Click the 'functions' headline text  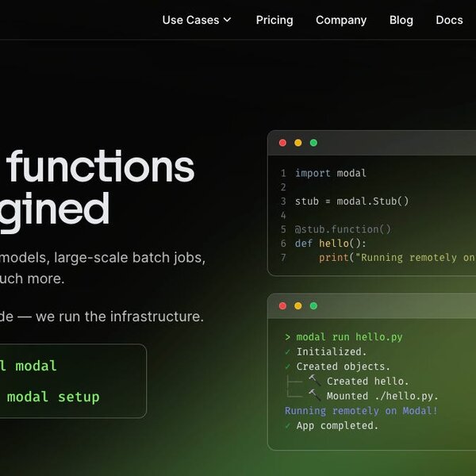[101, 167]
